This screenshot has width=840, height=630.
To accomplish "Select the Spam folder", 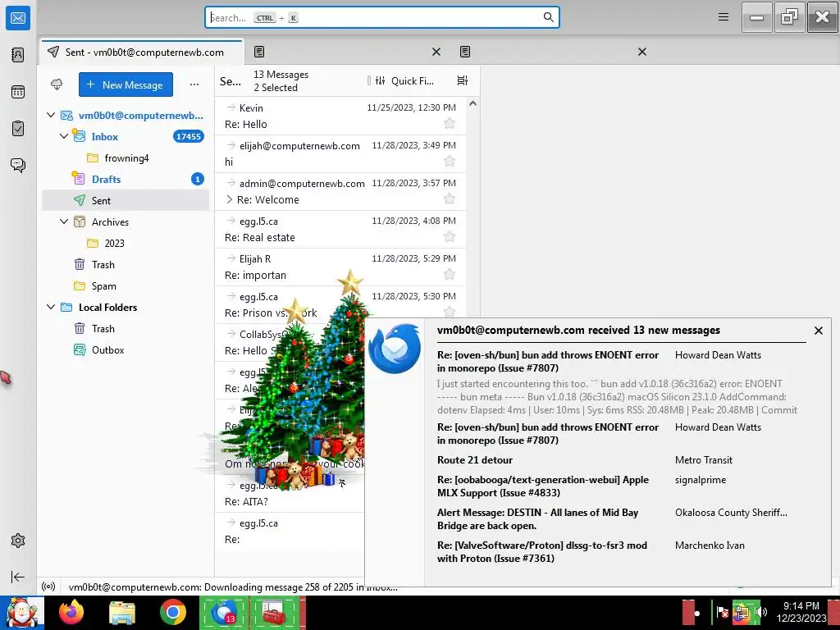I will [126, 286].
